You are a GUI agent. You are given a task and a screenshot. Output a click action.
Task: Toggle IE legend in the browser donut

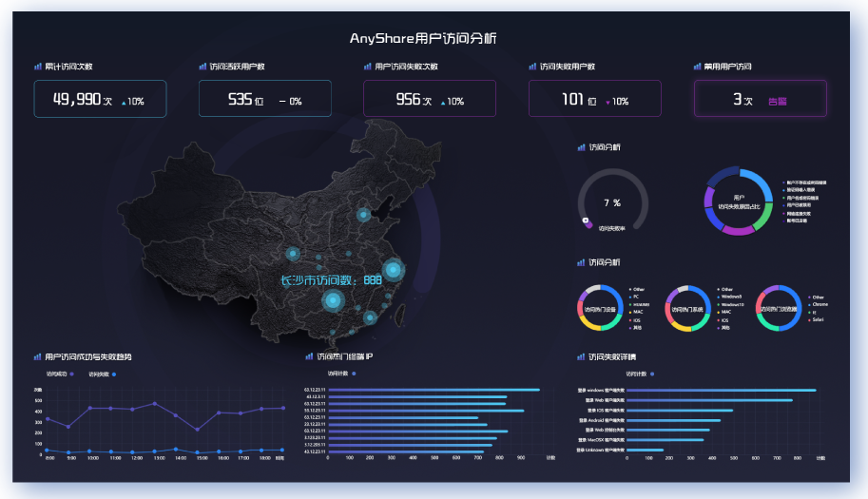[812, 313]
